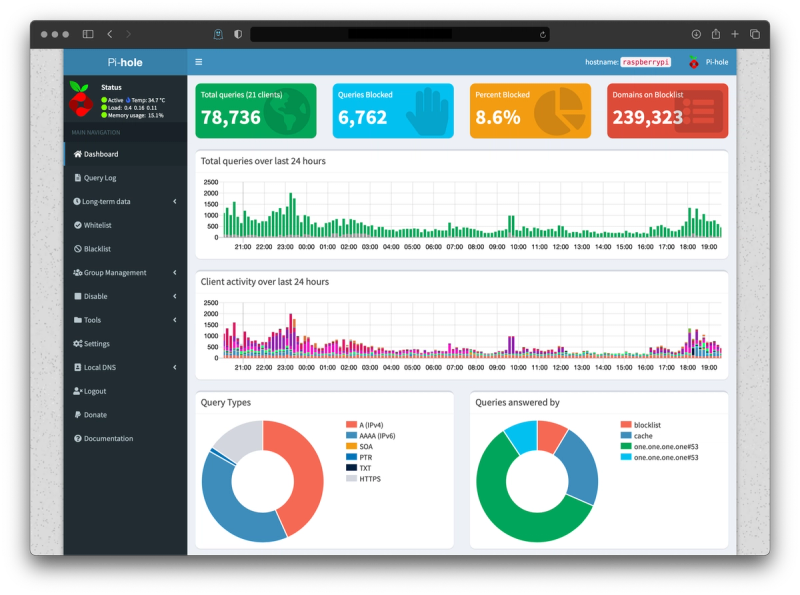The image size is (800, 595).
Task: Click the Long-term data clock icon
Action: [77, 202]
